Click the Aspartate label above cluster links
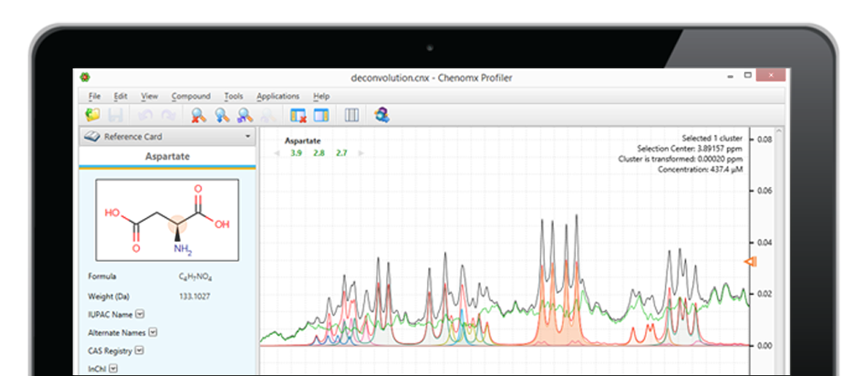 (302, 141)
